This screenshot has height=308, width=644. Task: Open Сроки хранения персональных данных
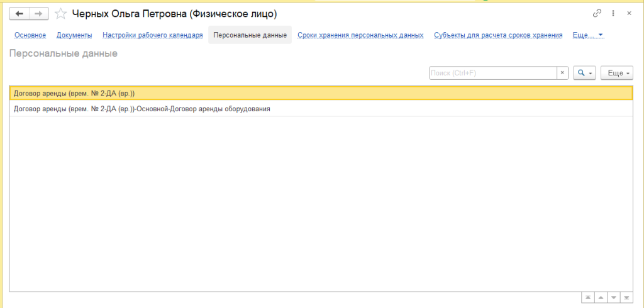(x=360, y=35)
